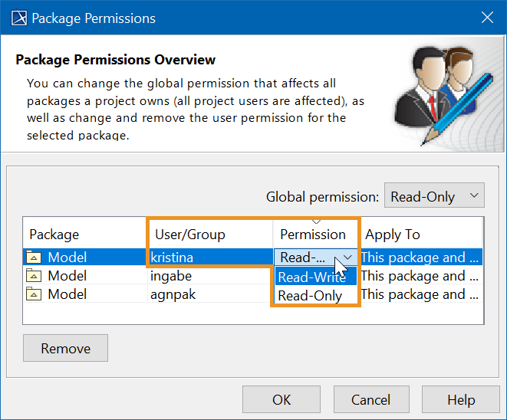Image resolution: width=507 pixels, height=420 pixels.
Task: Click the package icon in agnpak's Model row
Action: click(x=34, y=294)
